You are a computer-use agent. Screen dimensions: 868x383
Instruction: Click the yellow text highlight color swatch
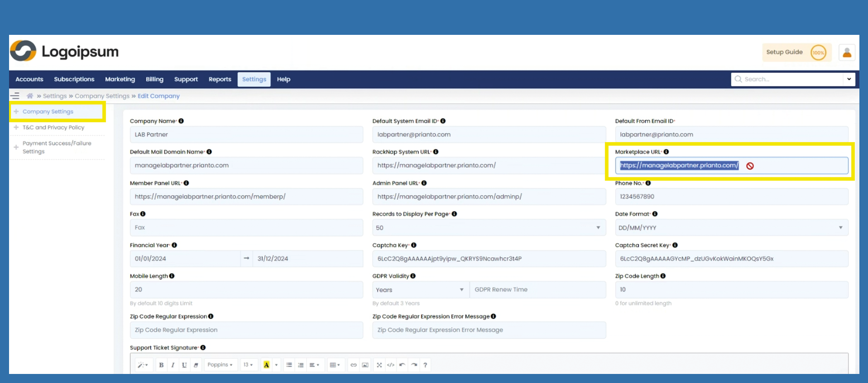[266, 365]
